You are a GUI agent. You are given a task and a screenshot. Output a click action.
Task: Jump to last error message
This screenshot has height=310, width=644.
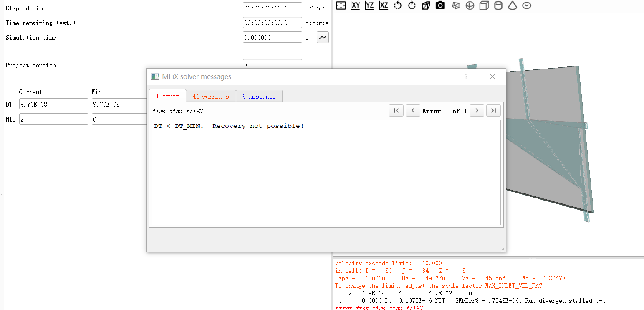[x=493, y=111]
